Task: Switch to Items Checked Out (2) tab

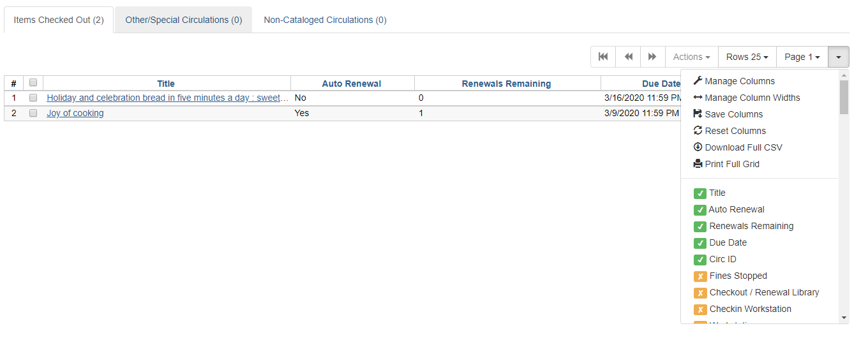Action: pos(59,20)
